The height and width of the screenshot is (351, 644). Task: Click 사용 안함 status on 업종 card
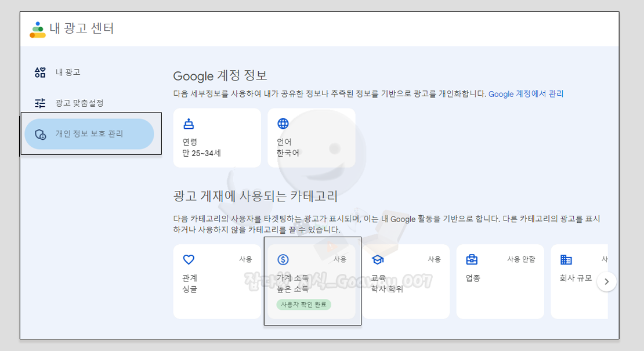(x=521, y=259)
